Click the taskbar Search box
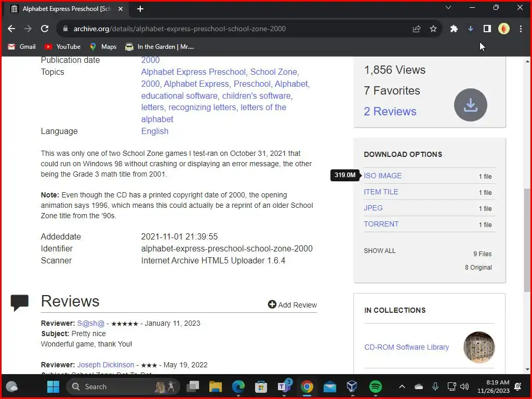 tap(123, 387)
